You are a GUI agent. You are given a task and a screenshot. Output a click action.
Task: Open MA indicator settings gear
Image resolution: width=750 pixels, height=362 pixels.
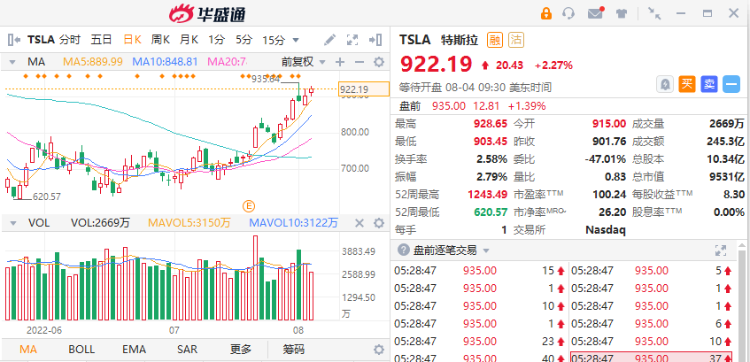point(379,62)
